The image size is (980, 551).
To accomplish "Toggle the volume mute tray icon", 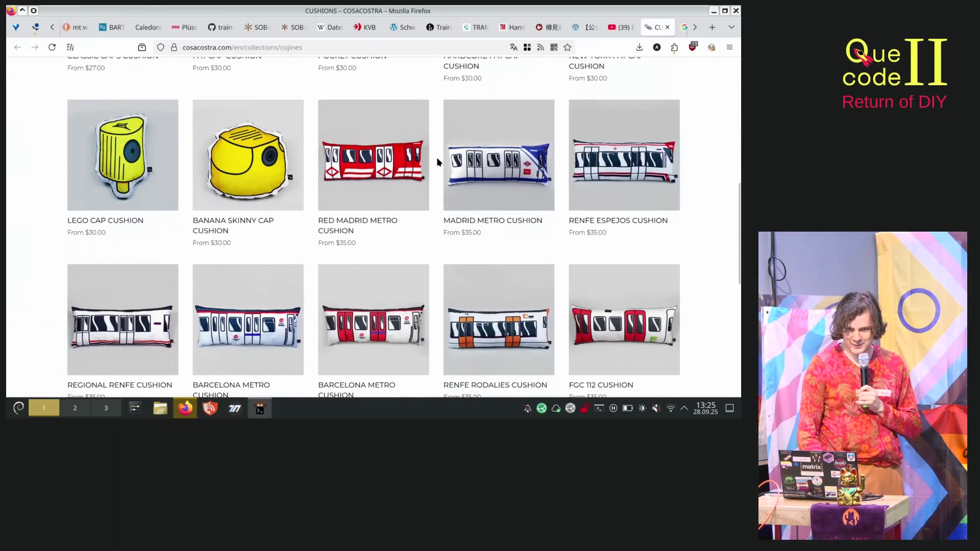I will tap(656, 408).
